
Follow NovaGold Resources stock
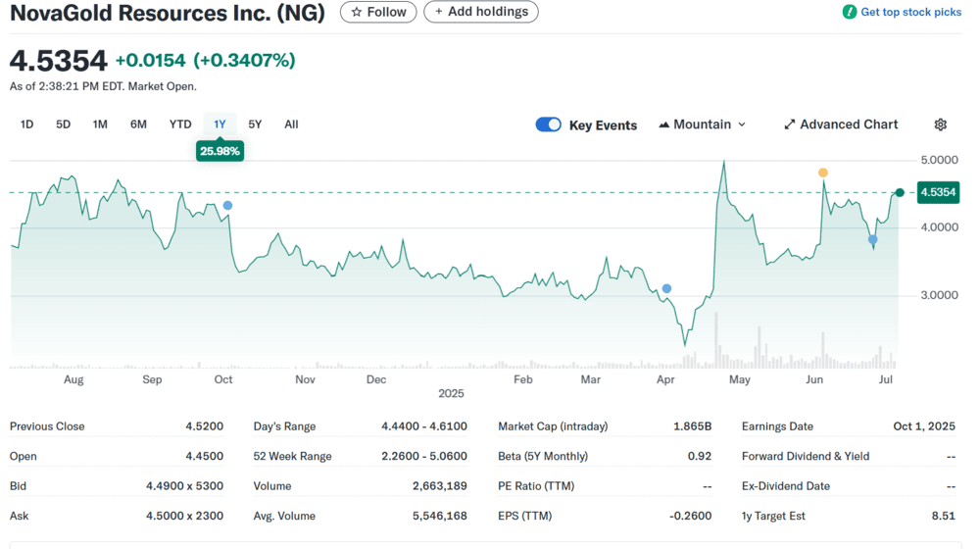pos(378,12)
